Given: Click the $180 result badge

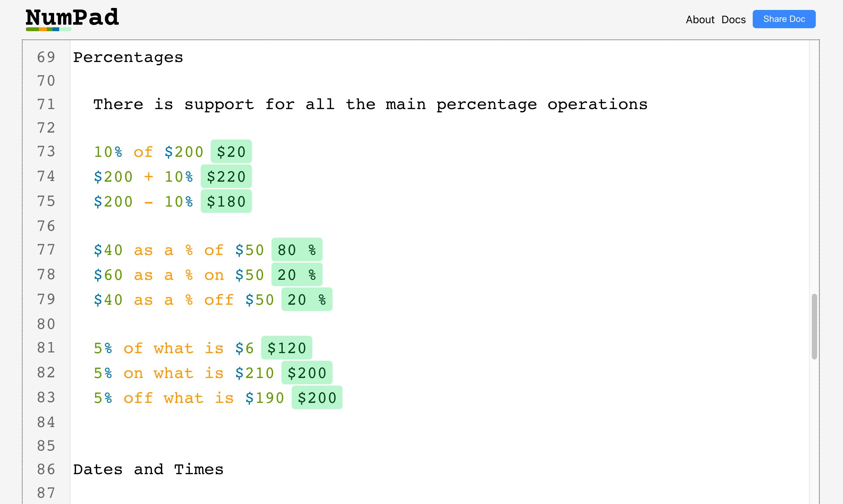Looking at the screenshot, I should coord(226,201).
